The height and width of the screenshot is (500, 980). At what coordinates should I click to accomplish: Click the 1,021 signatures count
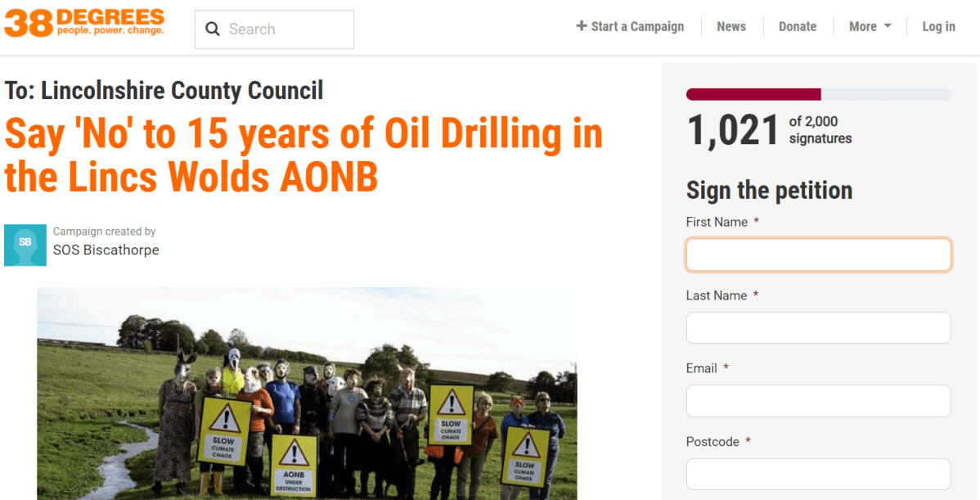click(x=732, y=130)
